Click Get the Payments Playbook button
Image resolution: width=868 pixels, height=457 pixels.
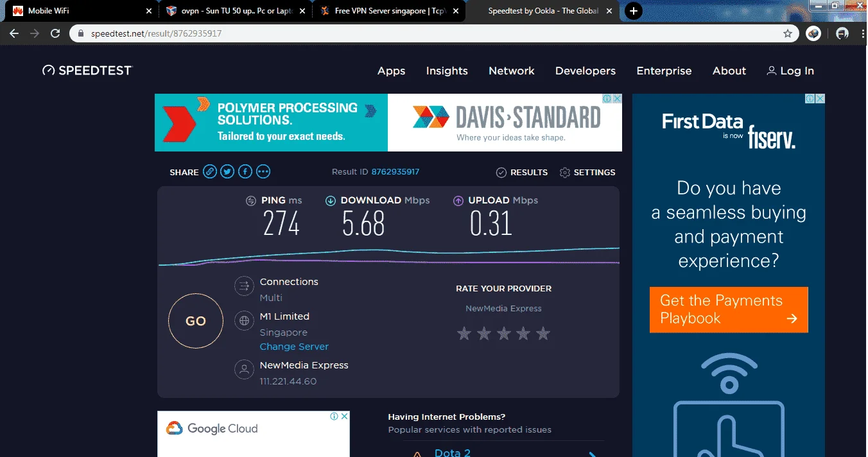pos(729,309)
